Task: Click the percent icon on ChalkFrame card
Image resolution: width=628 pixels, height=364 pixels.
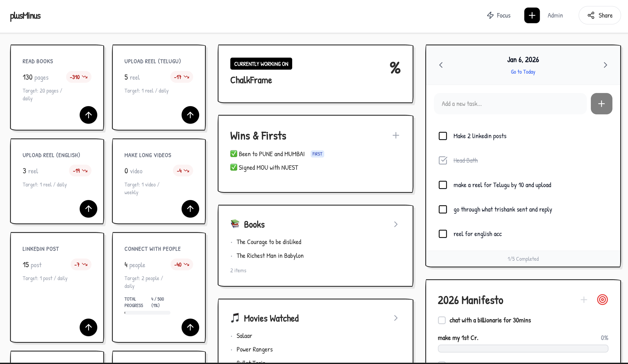Action: pos(395,68)
